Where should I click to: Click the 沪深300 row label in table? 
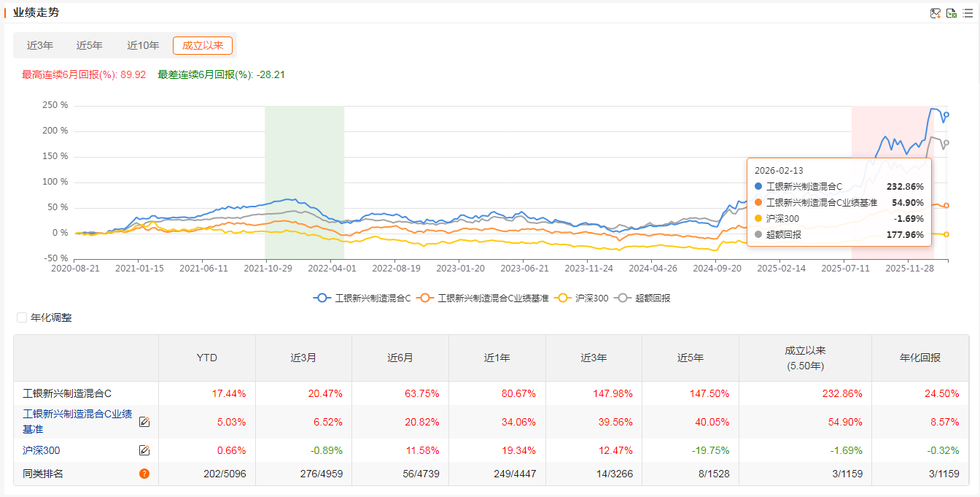pos(42,450)
